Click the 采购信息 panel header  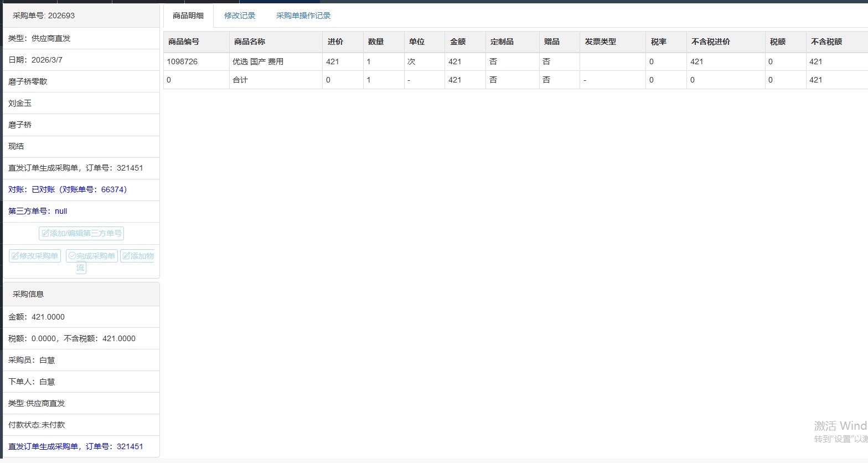pos(28,294)
